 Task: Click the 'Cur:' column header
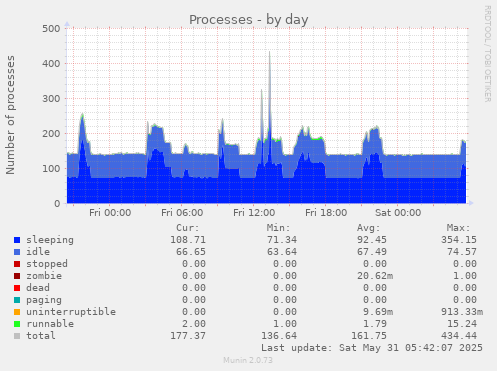pos(188,228)
